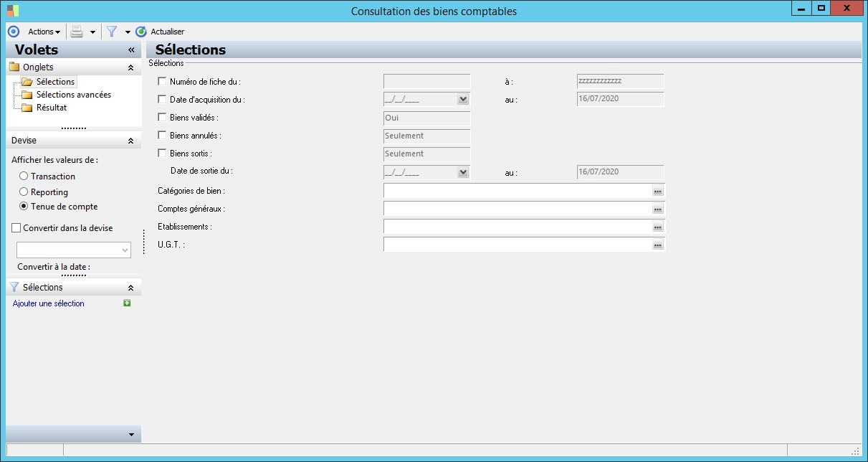Click the Date de sortie au date field

[x=620, y=172]
